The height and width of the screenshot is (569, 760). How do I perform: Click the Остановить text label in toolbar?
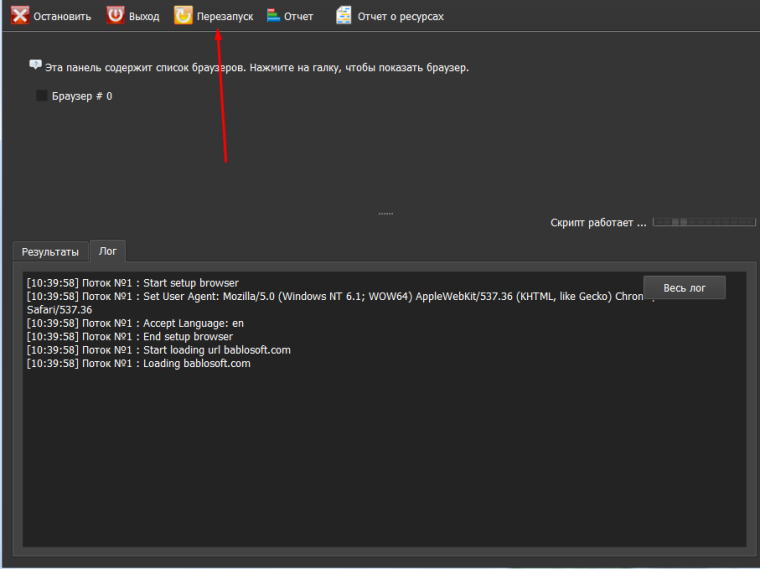pos(62,17)
